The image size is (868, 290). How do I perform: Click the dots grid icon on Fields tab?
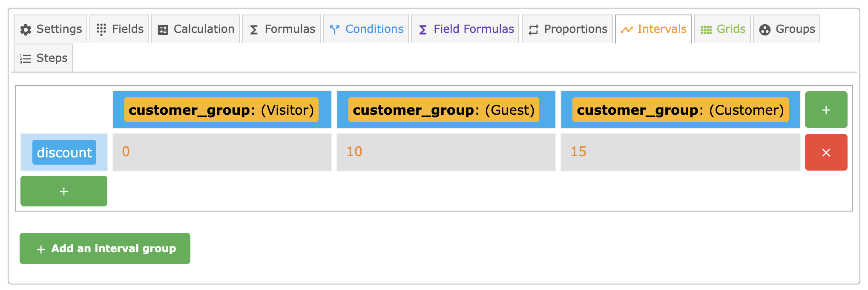pos(101,29)
